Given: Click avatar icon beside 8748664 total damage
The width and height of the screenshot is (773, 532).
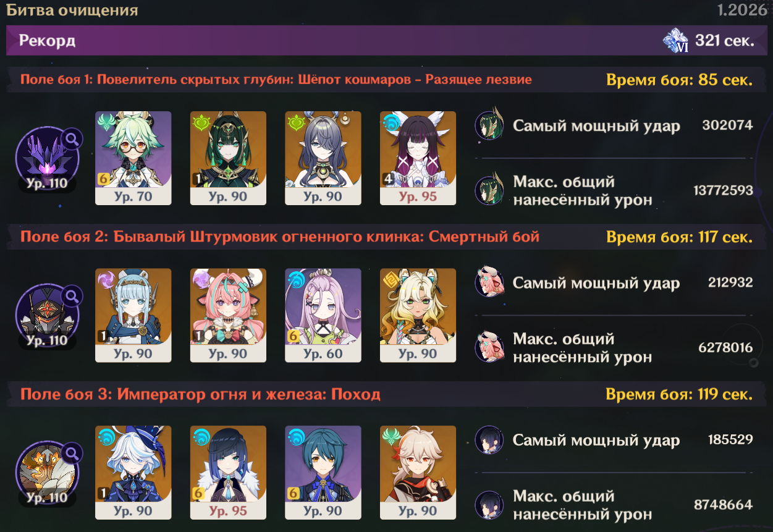Looking at the screenshot, I should [489, 505].
